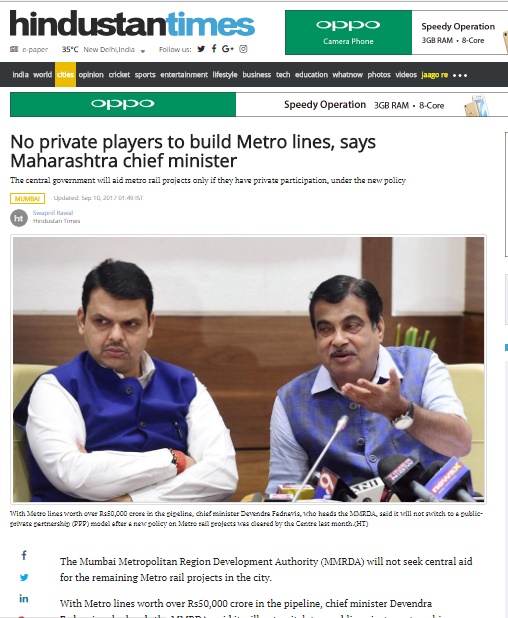The width and height of the screenshot is (508, 618).
Task: Open the Facebook follow icon in header
Action: tap(214, 48)
